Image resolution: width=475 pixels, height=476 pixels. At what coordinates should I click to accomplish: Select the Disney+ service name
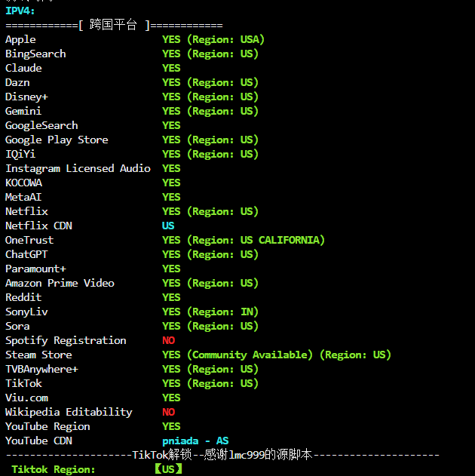[x=26, y=97]
